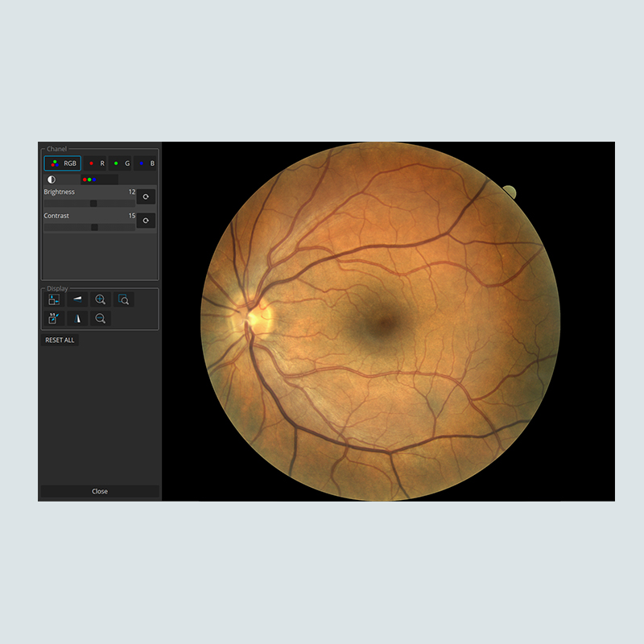Switch to the blue B channel
The image size is (644, 644).
click(x=146, y=163)
